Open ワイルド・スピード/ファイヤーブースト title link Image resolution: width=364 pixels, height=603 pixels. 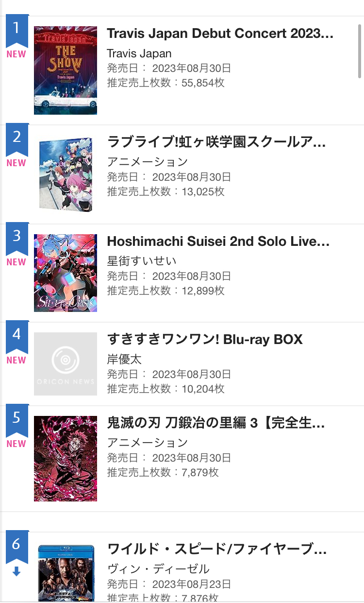point(216,550)
